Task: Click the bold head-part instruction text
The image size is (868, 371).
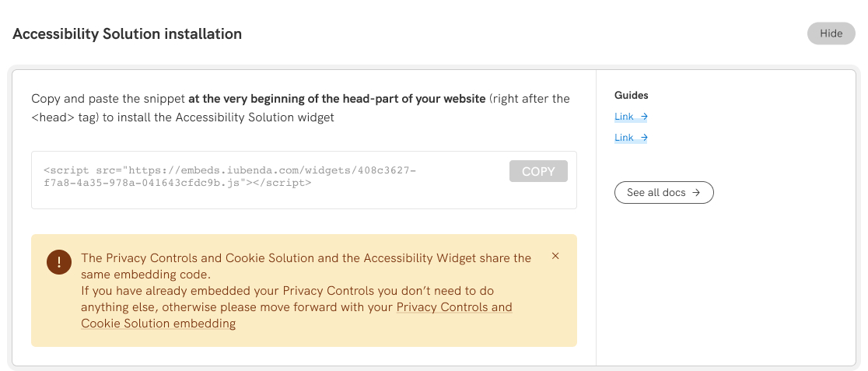Action: (x=337, y=99)
